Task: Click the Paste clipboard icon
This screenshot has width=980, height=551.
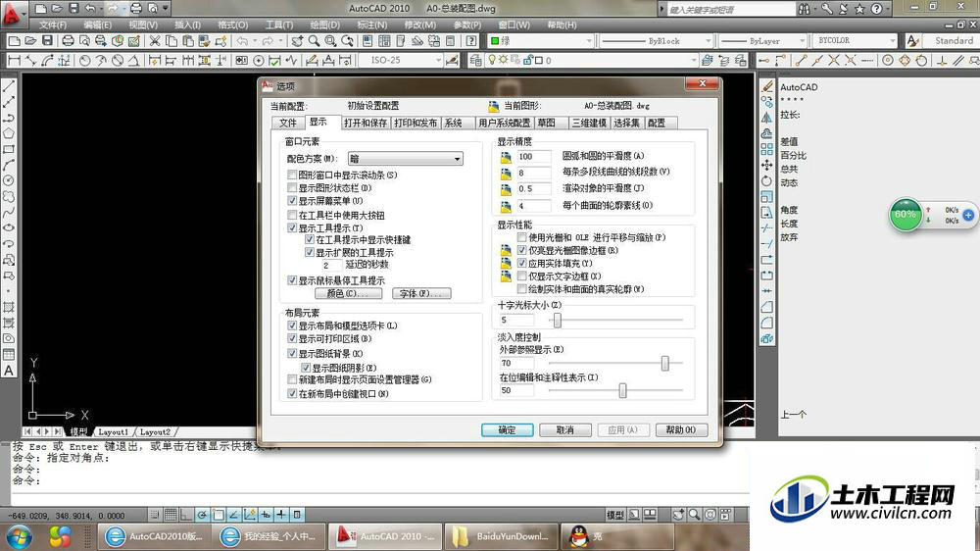Action: tap(187, 40)
